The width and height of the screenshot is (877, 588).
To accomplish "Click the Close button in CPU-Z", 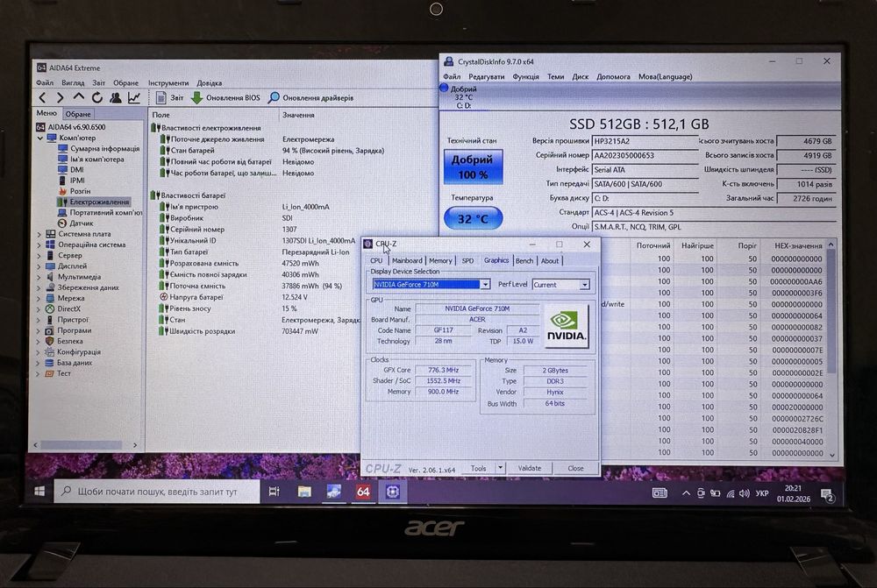I will [575, 469].
